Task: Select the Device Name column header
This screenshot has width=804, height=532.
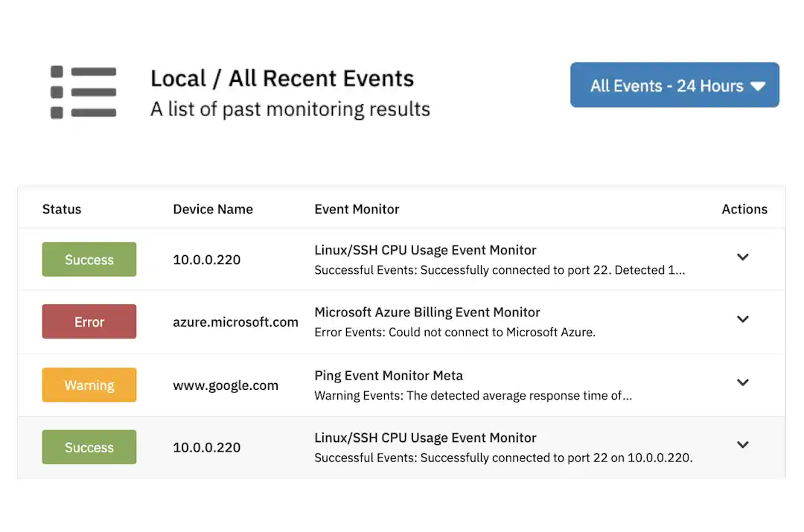Action: tap(213, 209)
